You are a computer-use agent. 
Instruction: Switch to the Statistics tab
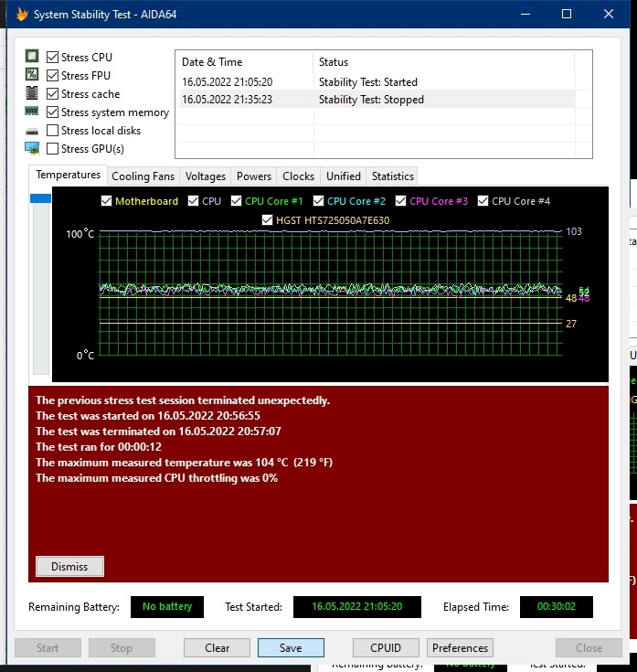pos(392,176)
